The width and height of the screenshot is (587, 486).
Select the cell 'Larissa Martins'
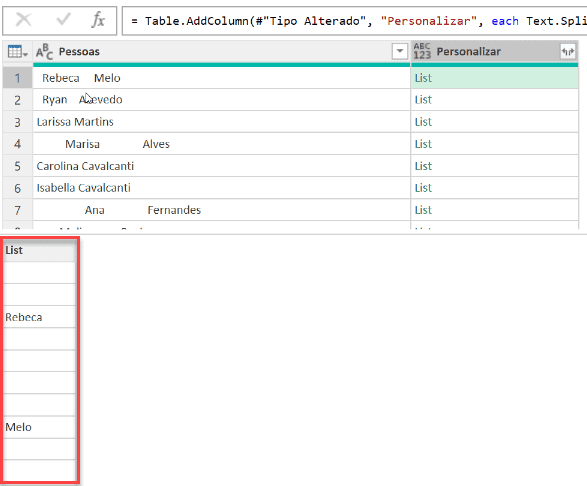(x=222, y=122)
